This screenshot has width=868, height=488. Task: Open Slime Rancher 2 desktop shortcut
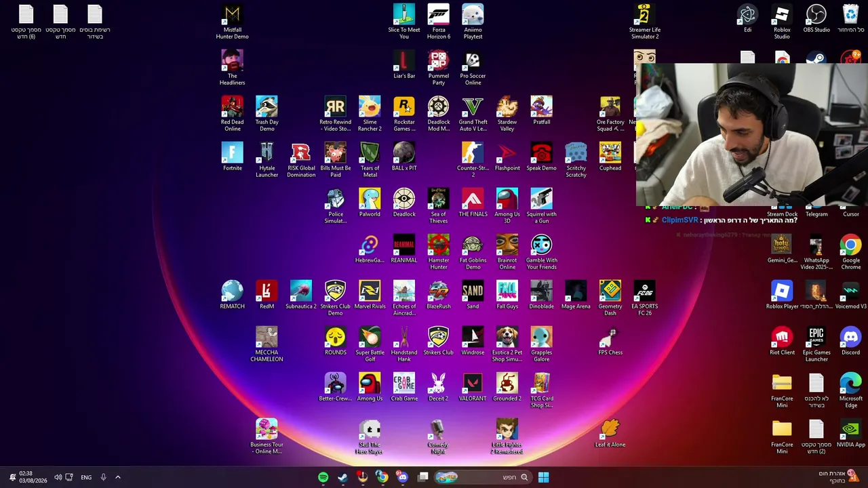coord(370,114)
